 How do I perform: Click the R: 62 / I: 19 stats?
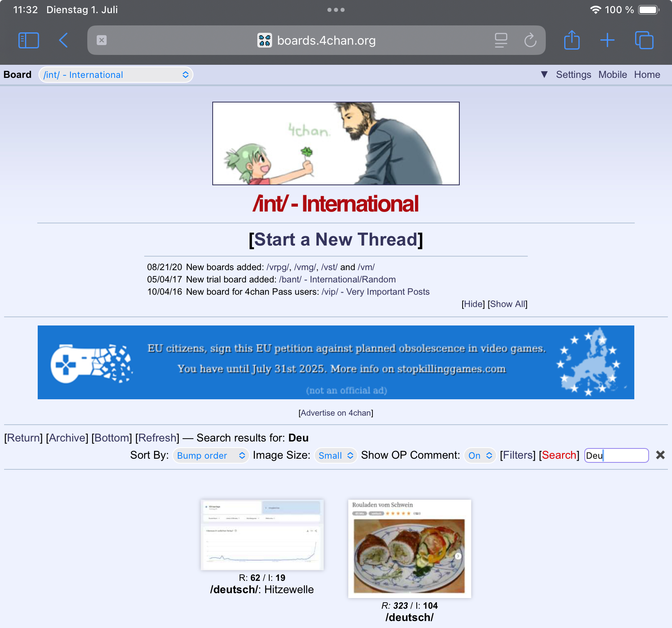point(262,578)
